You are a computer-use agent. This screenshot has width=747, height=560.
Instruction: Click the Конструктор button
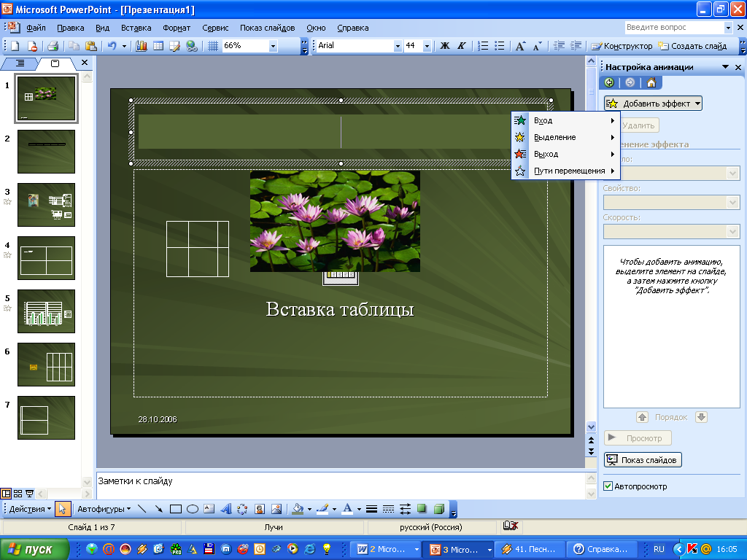click(622, 46)
